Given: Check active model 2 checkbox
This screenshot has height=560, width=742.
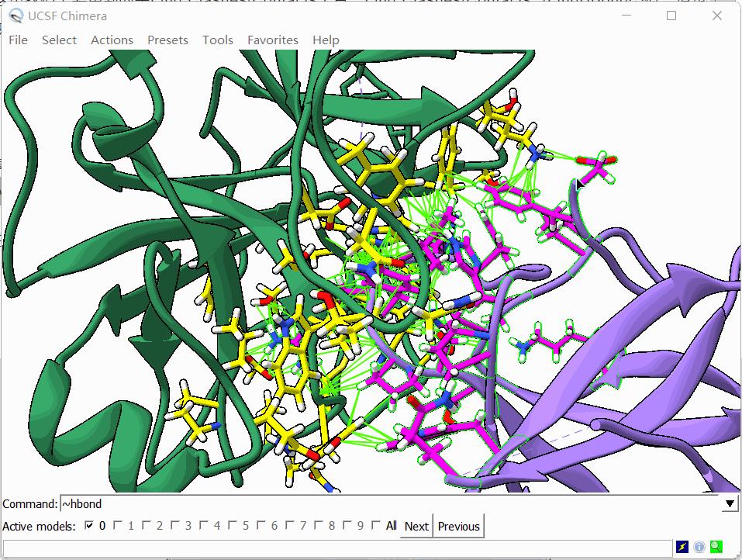Looking at the screenshot, I should click(147, 525).
